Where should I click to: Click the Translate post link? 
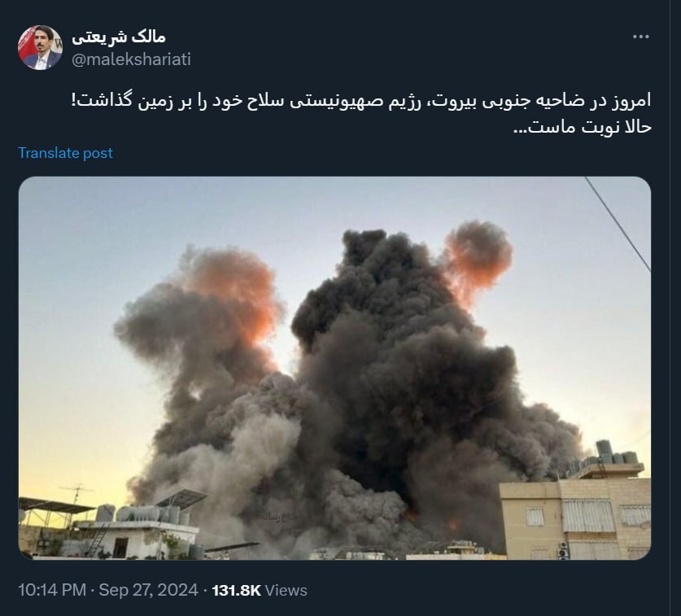[x=65, y=153]
